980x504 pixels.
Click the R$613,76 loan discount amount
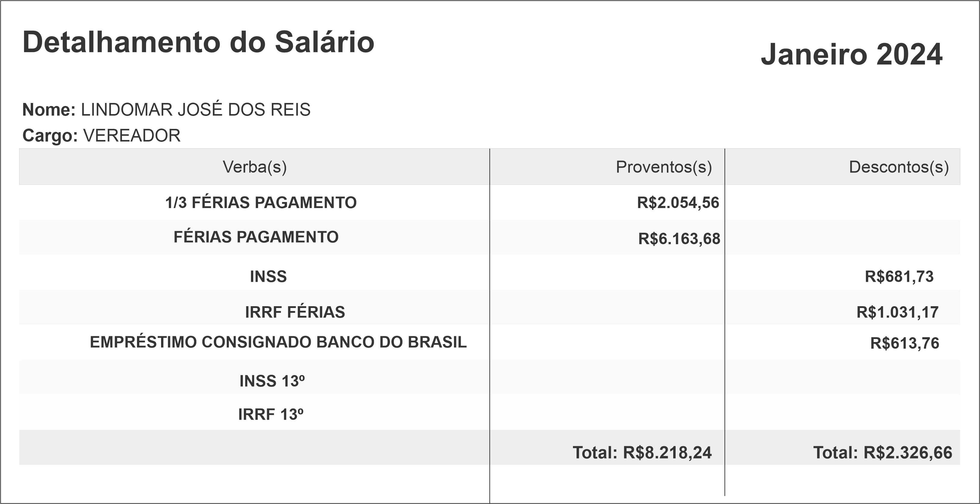(x=904, y=344)
